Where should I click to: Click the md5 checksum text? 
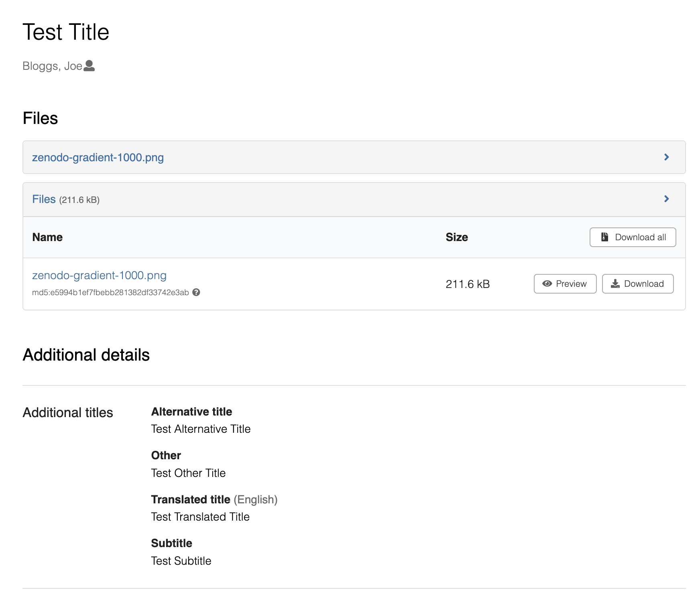(110, 292)
